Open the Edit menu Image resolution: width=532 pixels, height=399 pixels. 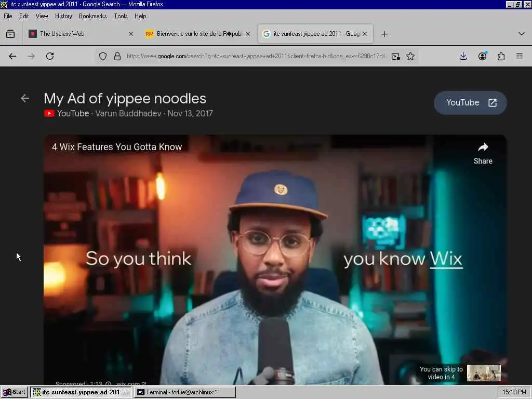pyautogui.click(x=24, y=16)
